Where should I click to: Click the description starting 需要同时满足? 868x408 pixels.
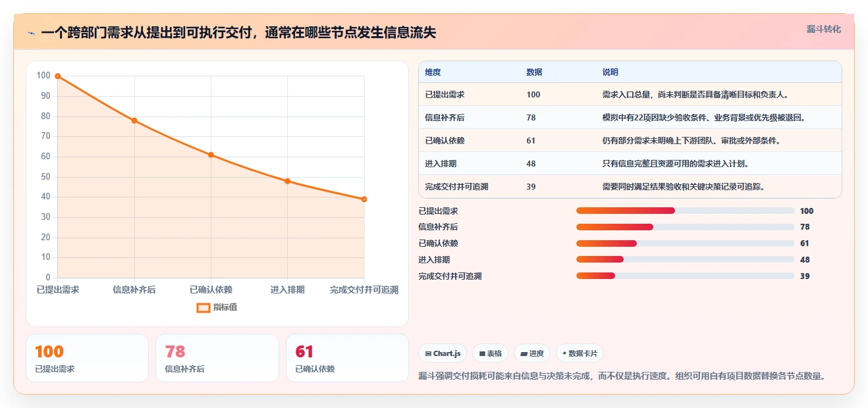(684, 187)
